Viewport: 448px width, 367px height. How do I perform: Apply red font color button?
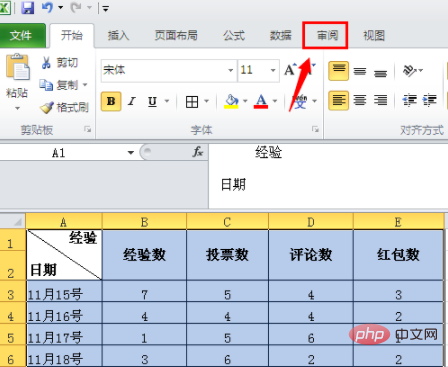pyautogui.click(x=261, y=101)
